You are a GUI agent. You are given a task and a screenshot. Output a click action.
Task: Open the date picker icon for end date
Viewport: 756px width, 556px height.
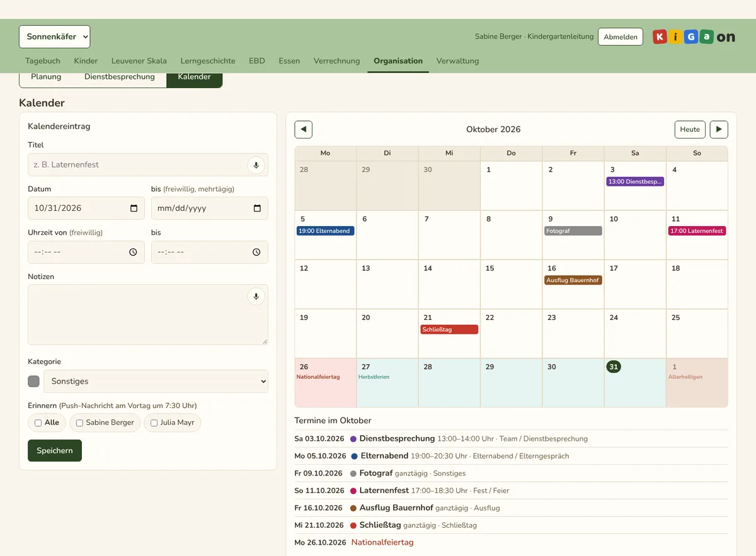pyautogui.click(x=257, y=208)
